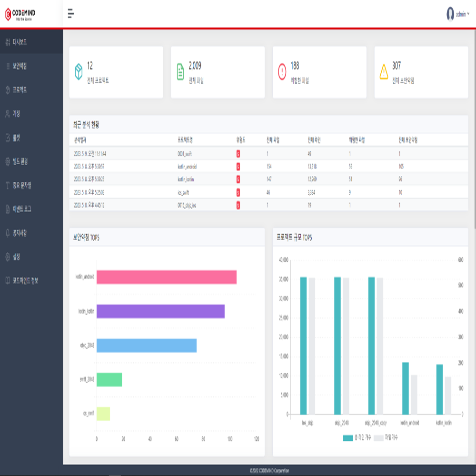Click the 0001_swift project name

click(184, 154)
